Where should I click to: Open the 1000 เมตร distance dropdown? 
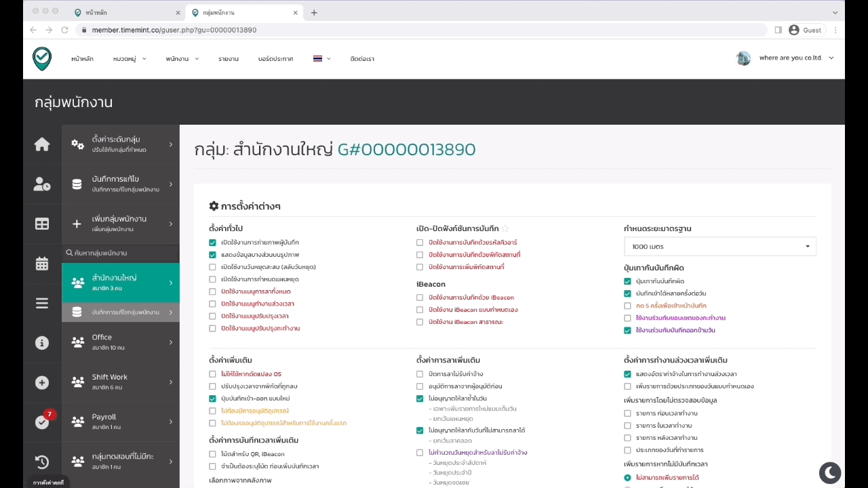[x=719, y=247]
